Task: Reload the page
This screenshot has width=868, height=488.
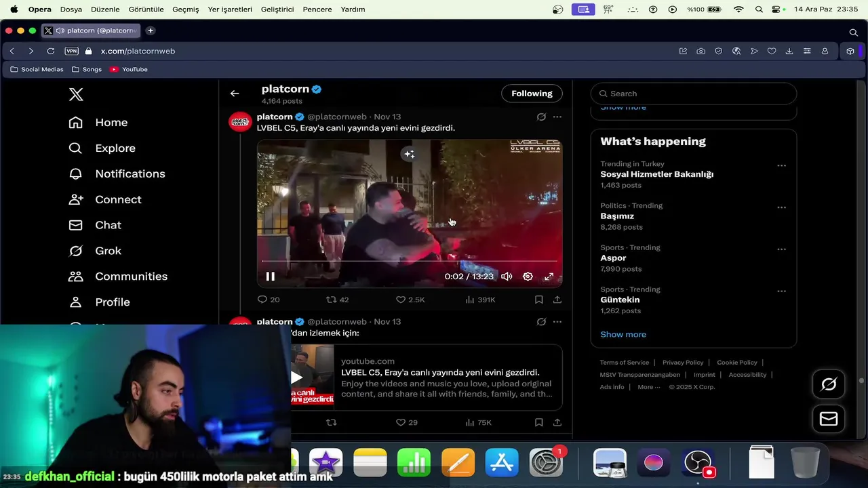Action: coord(51,52)
